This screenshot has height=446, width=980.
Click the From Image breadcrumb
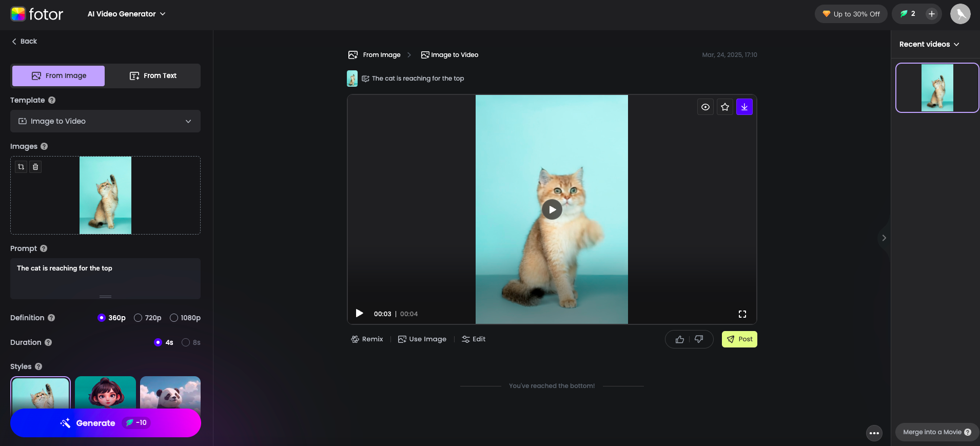coord(375,55)
